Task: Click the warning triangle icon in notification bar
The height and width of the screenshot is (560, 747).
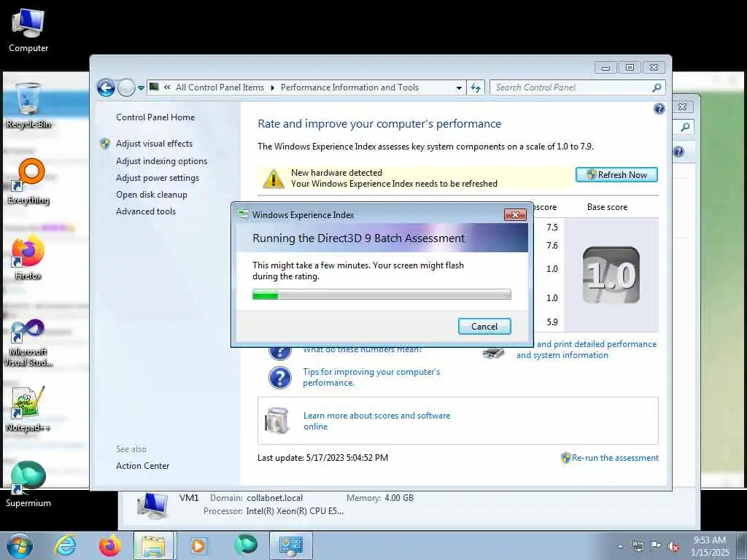Action: click(274, 178)
